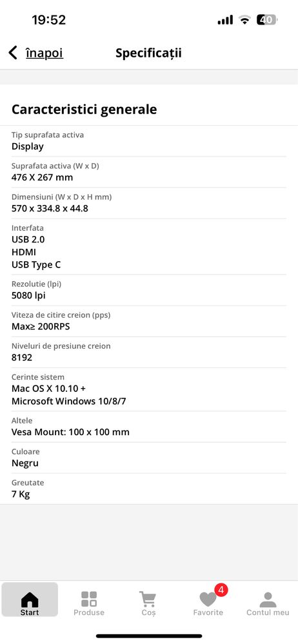Tap the home indicator bar at bottom
Viewport: 298px width, 644px height.
(149, 636)
